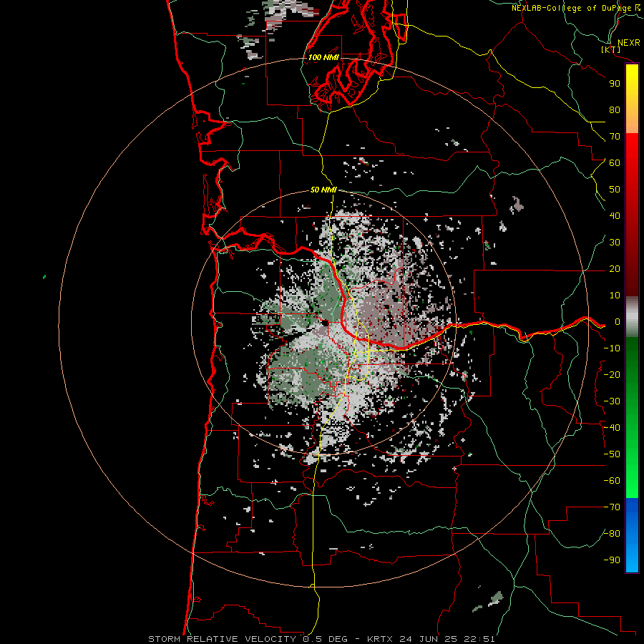
Task: Pick the gray zero-velocity segment of the color bar
Action: pos(632,317)
